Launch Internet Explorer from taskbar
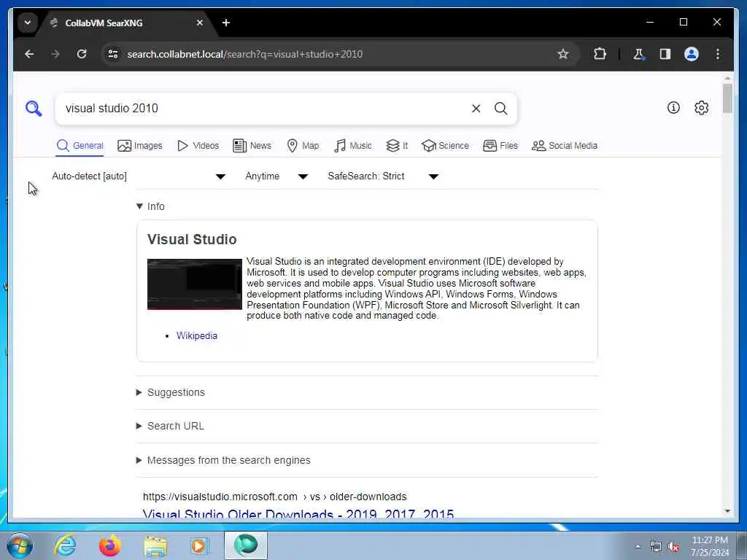The width and height of the screenshot is (747, 560). [x=65, y=545]
